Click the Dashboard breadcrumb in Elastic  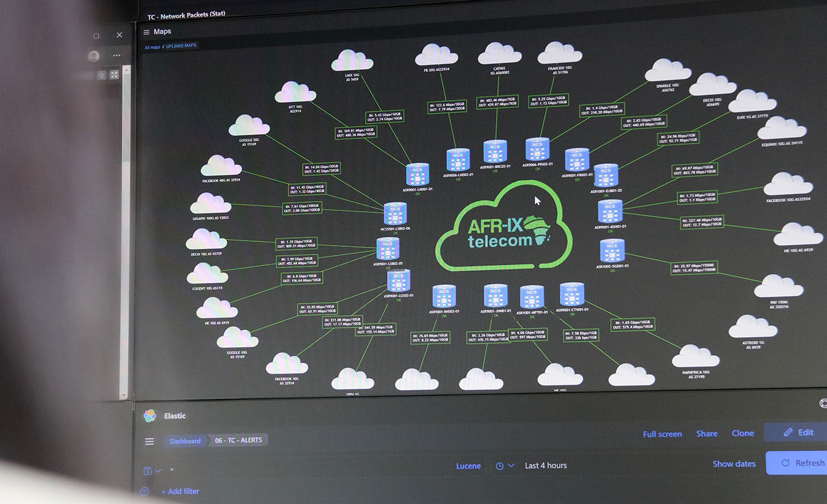185,441
